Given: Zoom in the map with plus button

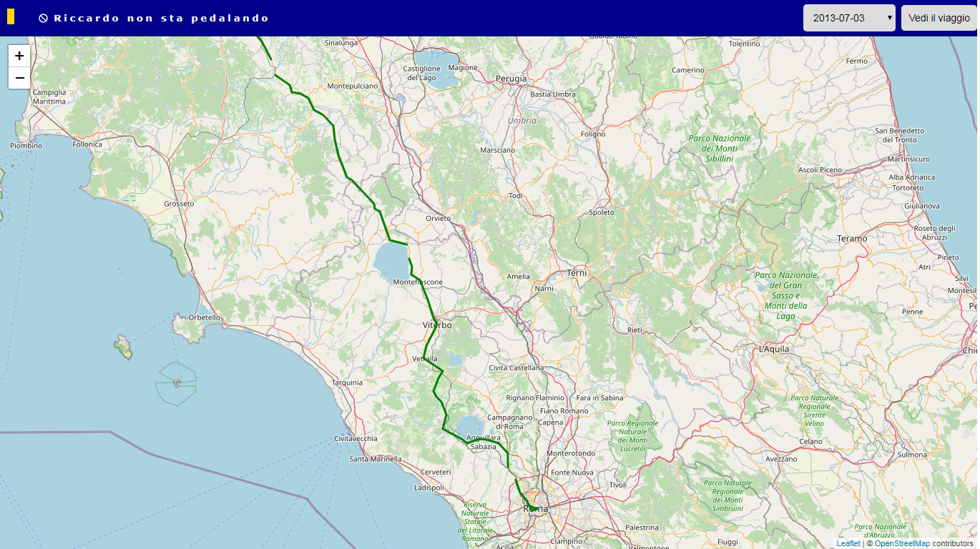Looking at the screenshot, I should click(19, 56).
